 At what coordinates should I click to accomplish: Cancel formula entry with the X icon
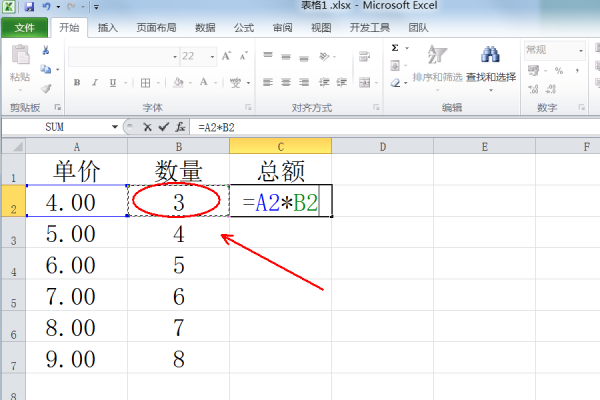pos(147,127)
